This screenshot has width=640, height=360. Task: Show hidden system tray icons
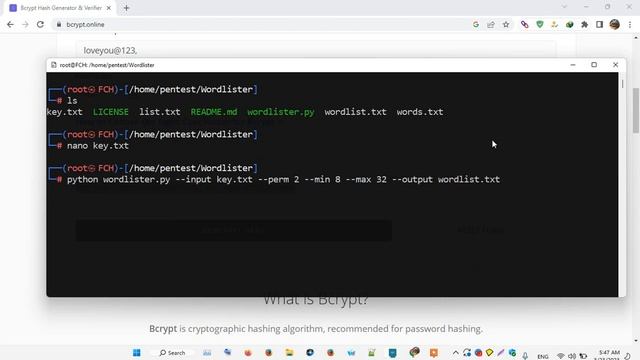click(x=456, y=353)
